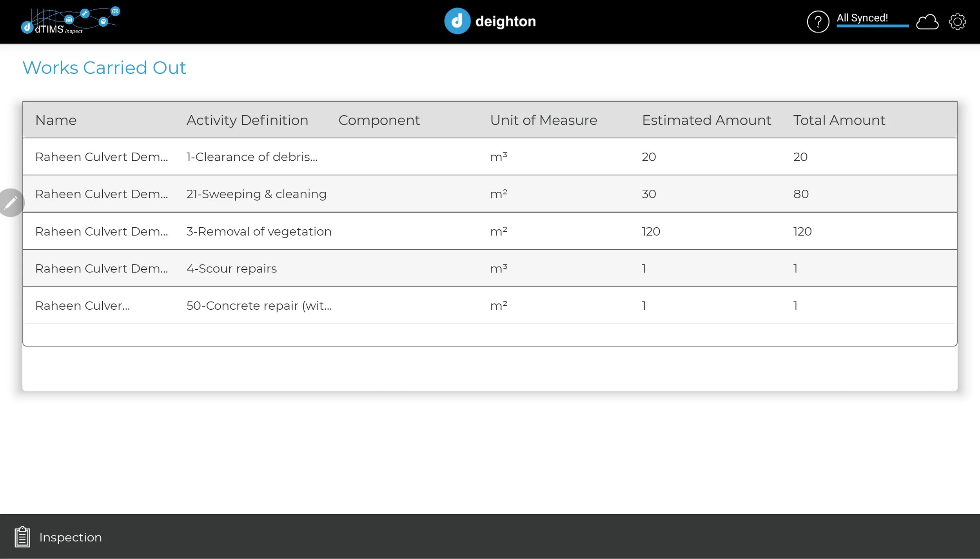Select the 3-Removal of vegetation row
The image size is (980, 559).
[259, 231]
